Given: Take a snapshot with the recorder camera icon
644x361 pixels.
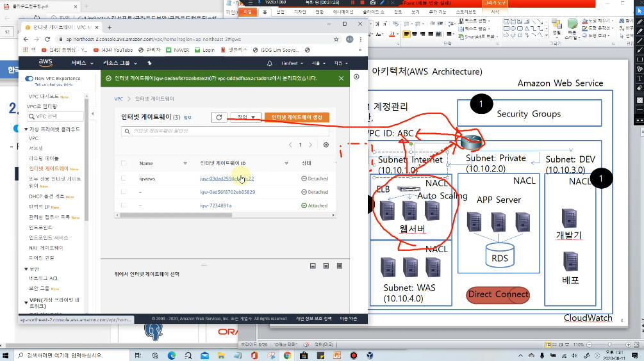Looking at the screenshot, I should click(x=372, y=3).
